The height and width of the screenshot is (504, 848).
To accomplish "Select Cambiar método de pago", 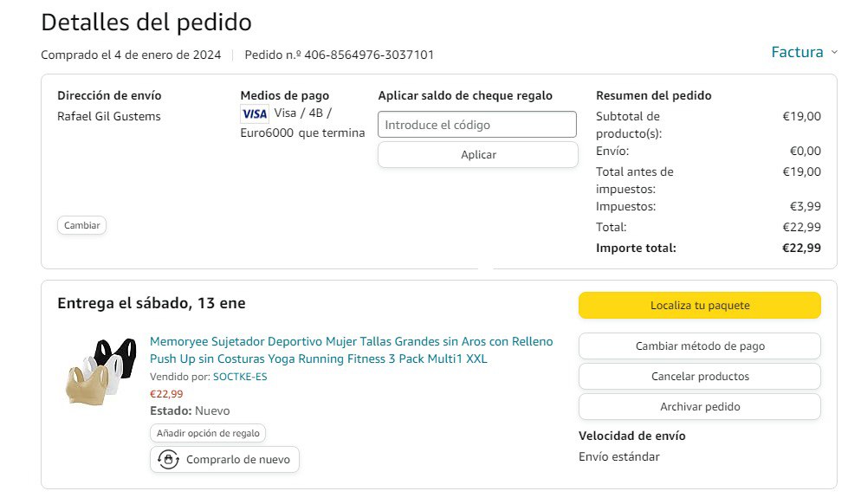I will pyautogui.click(x=699, y=346).
